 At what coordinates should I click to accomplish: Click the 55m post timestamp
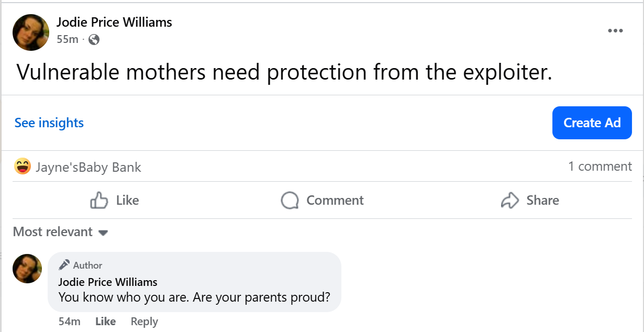click(67, 39)
